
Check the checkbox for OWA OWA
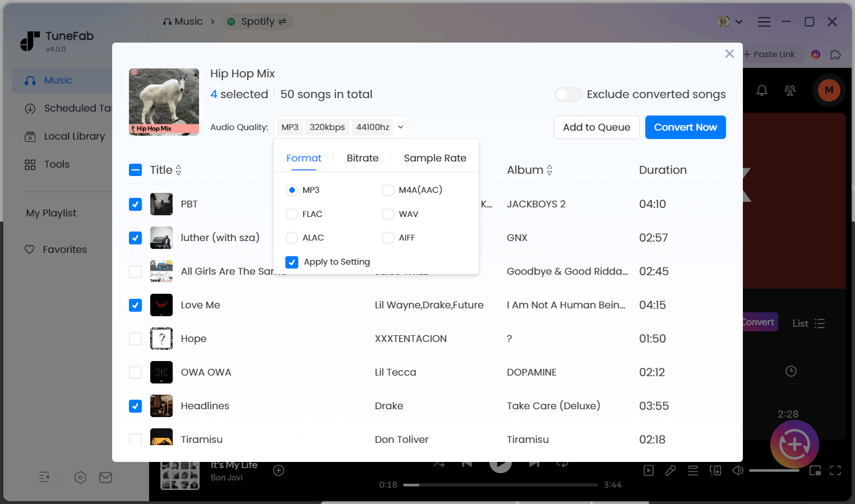[135, 372]
